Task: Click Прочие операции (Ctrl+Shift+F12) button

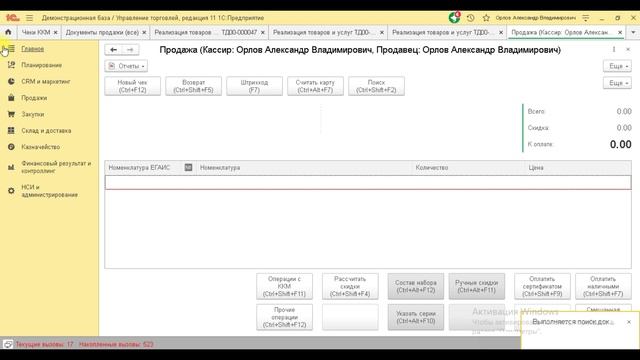Action: click(x=284, y=317)
